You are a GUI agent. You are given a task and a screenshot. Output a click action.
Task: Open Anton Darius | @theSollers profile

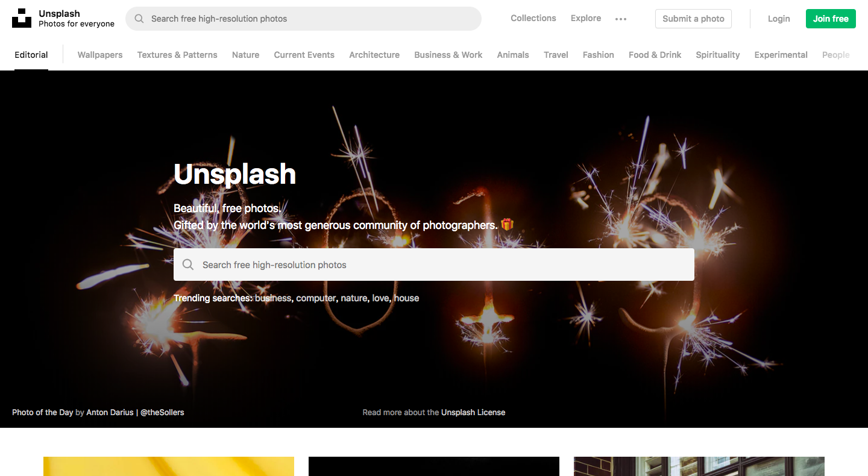click(x=135, y=413)
